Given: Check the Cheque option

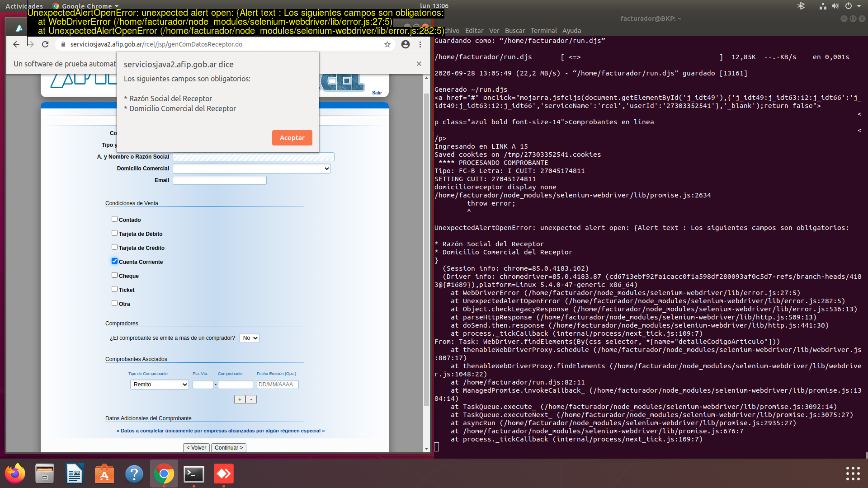Looking at the screenshot, I should [114, 275].
